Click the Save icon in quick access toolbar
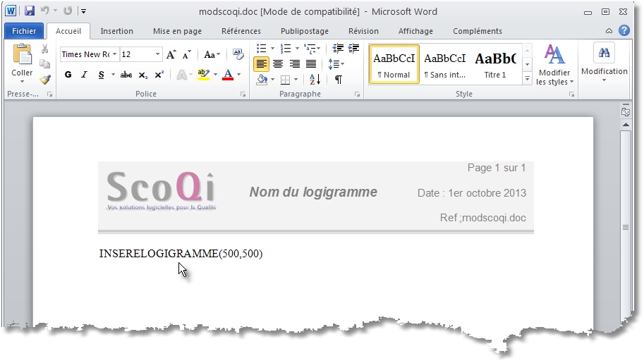The image size is (644, 363). pyautogui.click(x=30, y=11)
